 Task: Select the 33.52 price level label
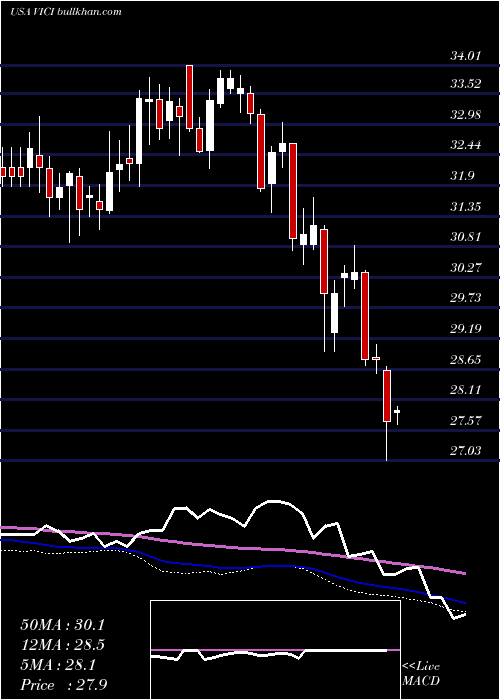click(x=466, y=83)
